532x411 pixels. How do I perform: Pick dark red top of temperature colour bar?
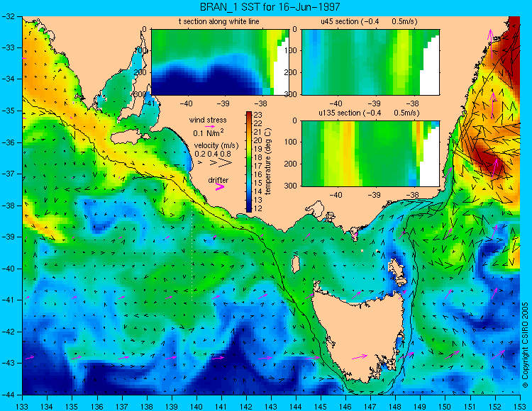tap(249, 115)
